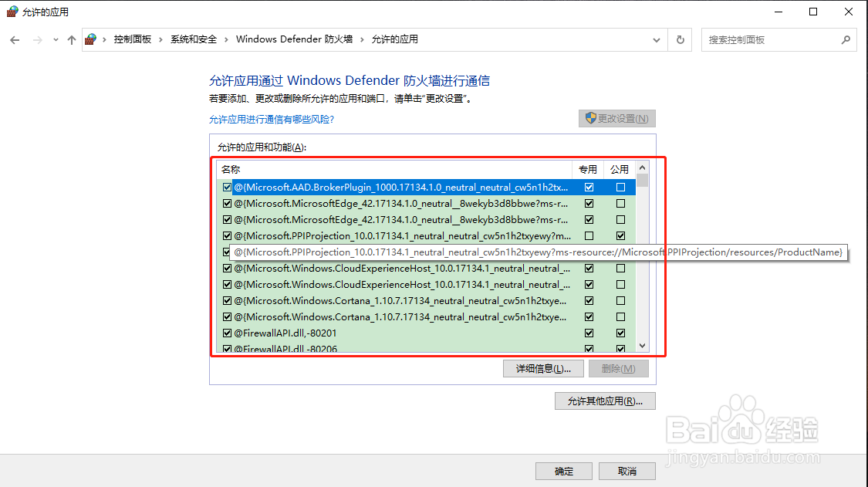Viewport: 868px width, 487px height.
Task: Click the 删除(M) button
Action: coord(618,368)
